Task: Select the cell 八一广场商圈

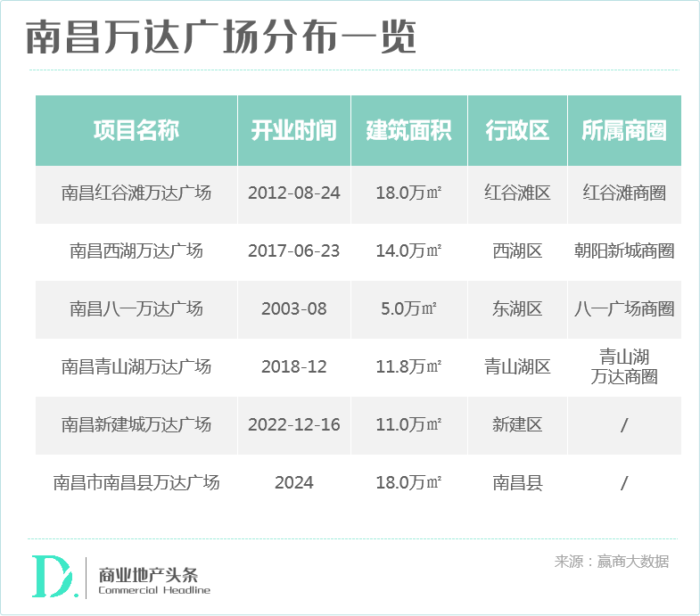Action: coord(624,309)
